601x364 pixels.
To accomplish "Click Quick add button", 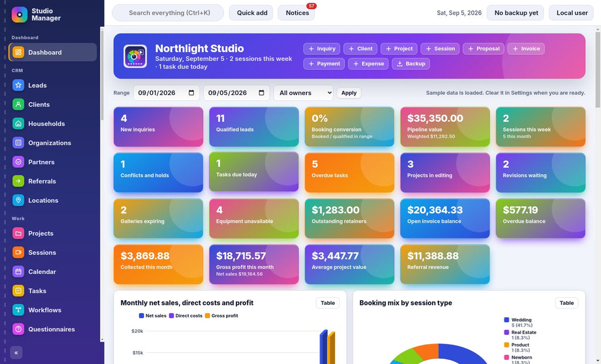I will tap(251, 13).
